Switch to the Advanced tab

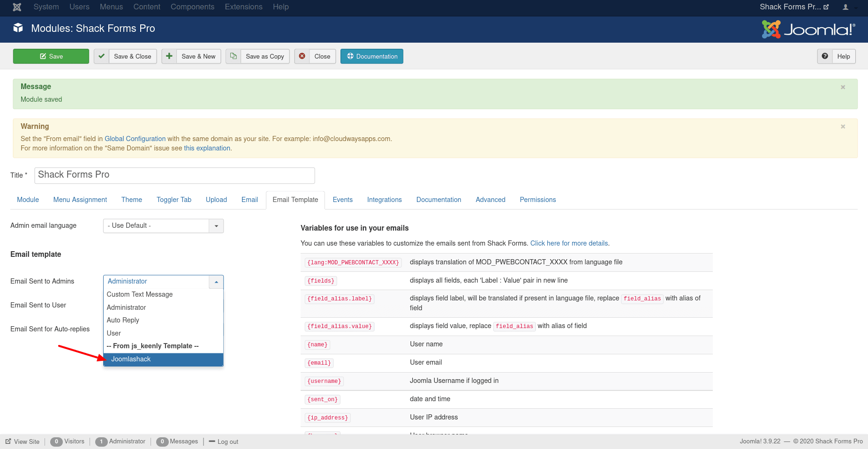pos(491,200)
